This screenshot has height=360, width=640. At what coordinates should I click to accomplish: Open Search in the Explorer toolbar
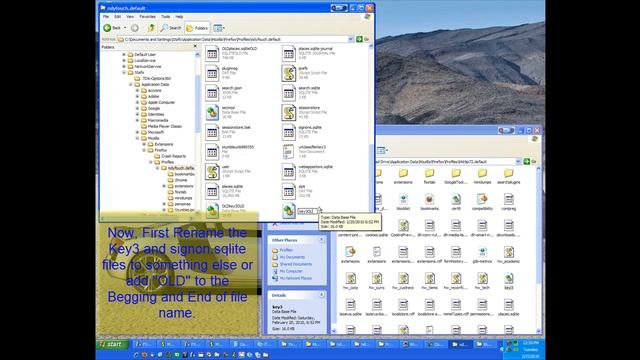coord(171,28)
